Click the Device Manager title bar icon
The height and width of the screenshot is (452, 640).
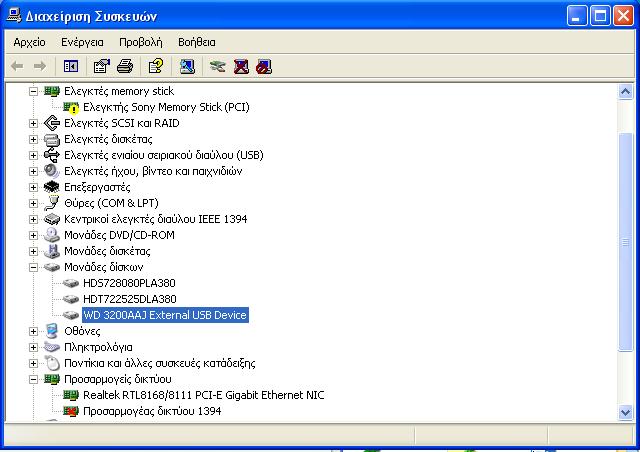(x=13, y=16)
